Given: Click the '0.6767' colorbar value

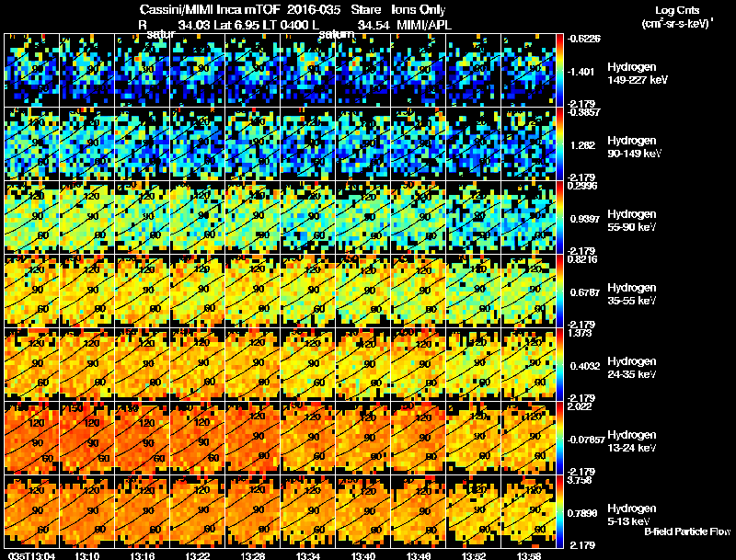Looking at the screenshot, I should pos(585,292).
